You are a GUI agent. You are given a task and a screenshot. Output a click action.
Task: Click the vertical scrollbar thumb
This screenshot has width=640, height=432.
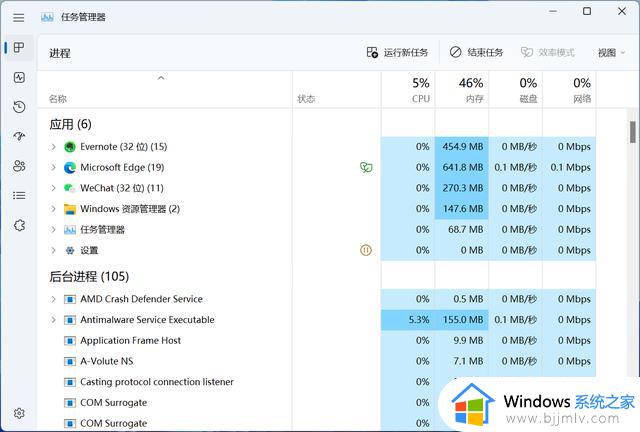633,132
